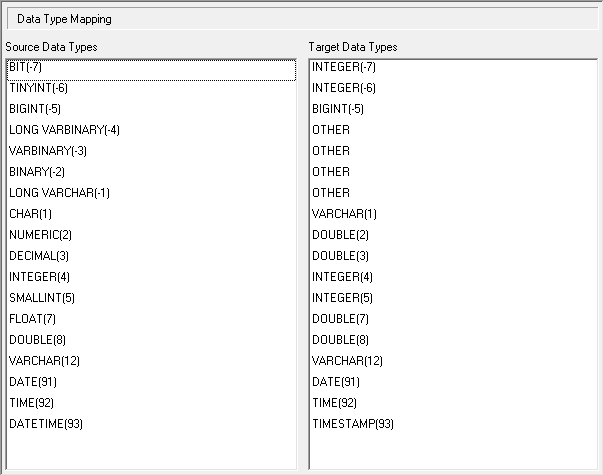Select target VARCHAR(1) mapping
This screenshot has width=603, height=475.
pos(344,214)
